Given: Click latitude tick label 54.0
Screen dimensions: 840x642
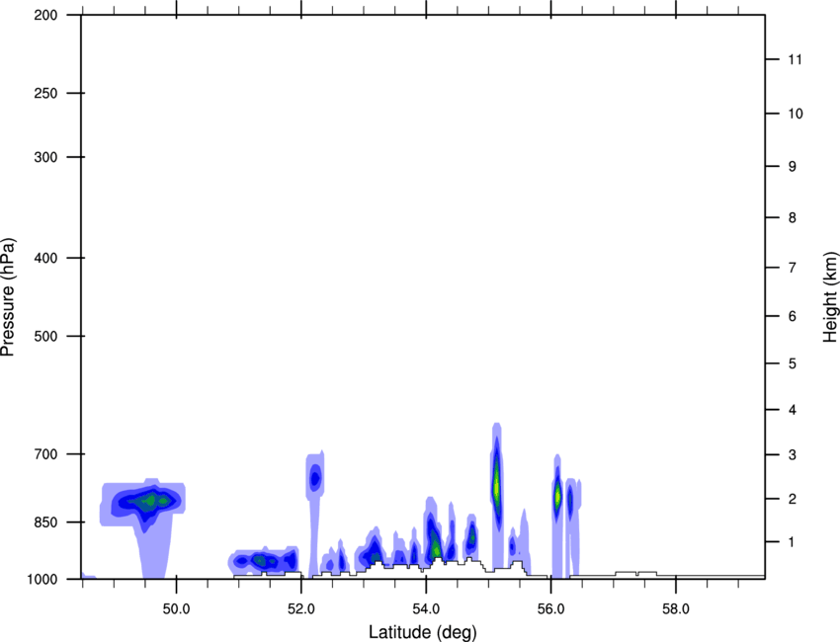Looking at the screenshot, I should [426, 609].
